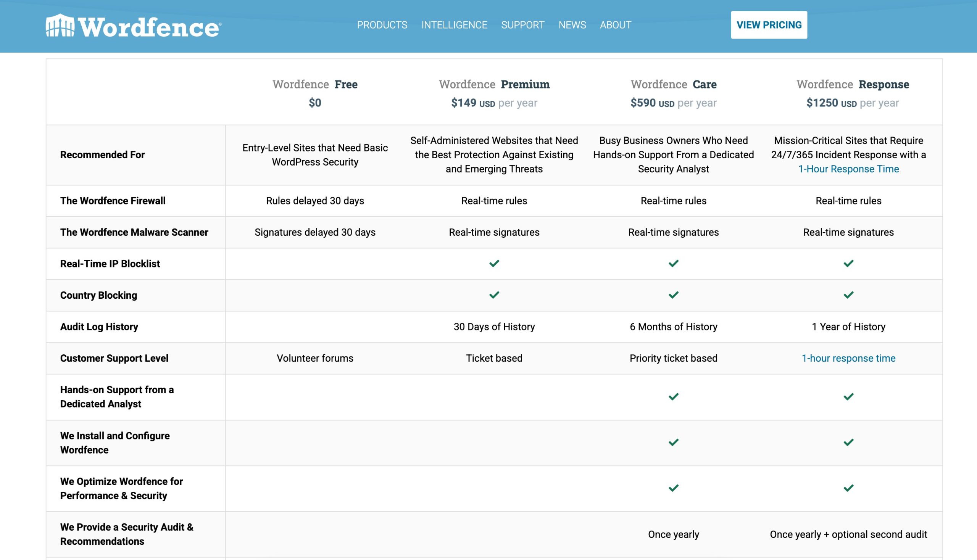
Task: Click the 'Recommended For' row label
Action: (x=102, y=154)
